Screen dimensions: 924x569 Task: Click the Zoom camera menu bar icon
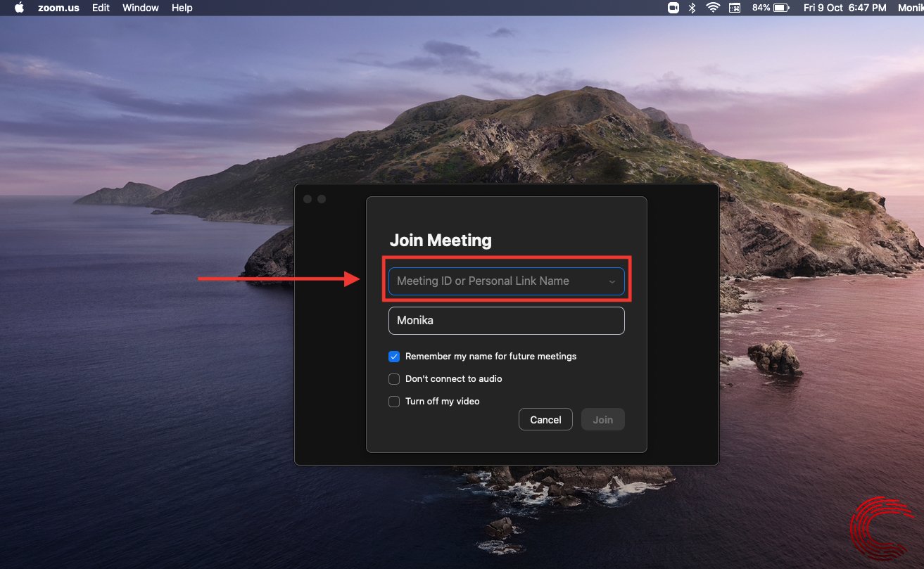(x=673, y=8)
